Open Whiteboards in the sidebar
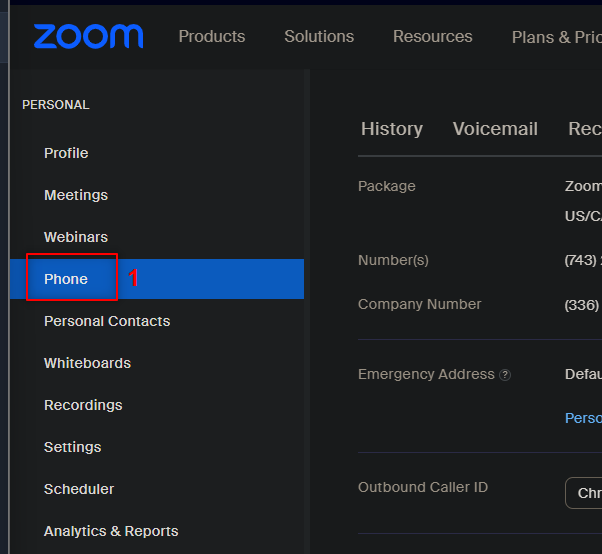The height and width of the screenshot is (554, 602). tap(88, 363)
